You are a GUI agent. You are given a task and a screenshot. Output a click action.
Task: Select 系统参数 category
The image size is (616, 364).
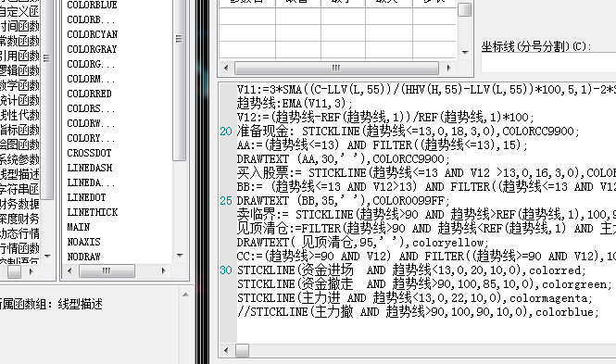pyautogui.click(x=19, y=159)
